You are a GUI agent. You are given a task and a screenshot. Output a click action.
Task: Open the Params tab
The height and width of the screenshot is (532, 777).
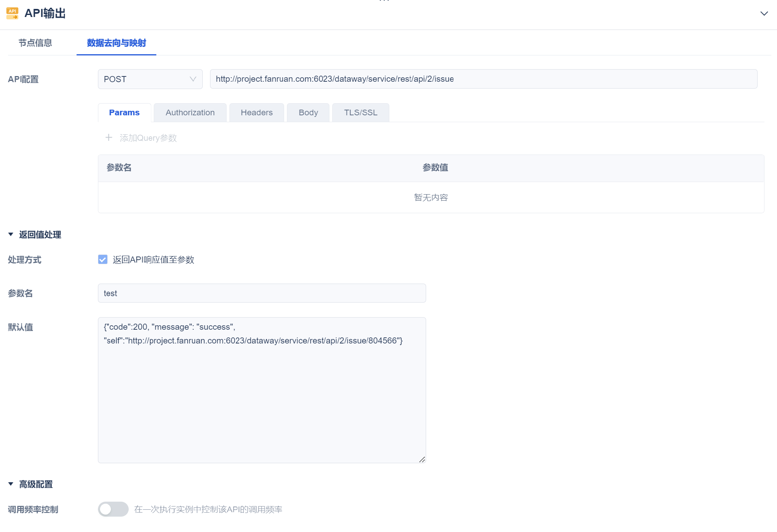tap(124, 112)
